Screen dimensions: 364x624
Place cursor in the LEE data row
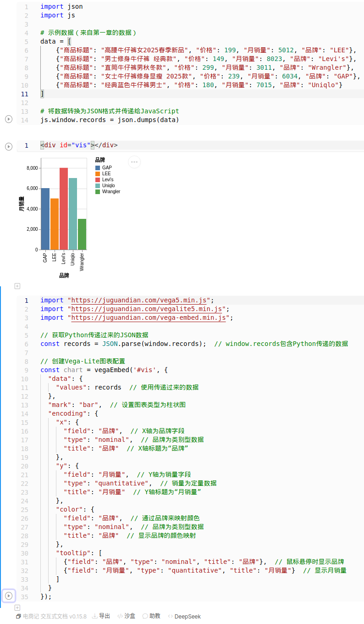point(206,50)
